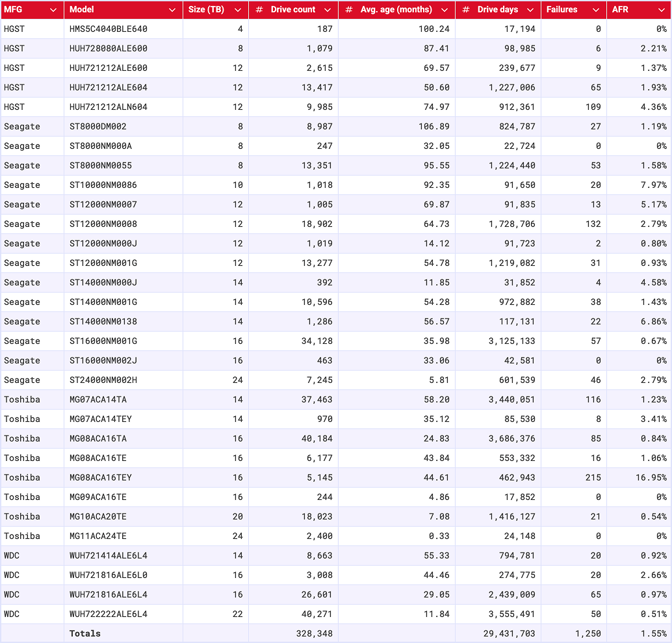
Task: Expand the Model column filter chevron
Action: (x=172, y=10)
